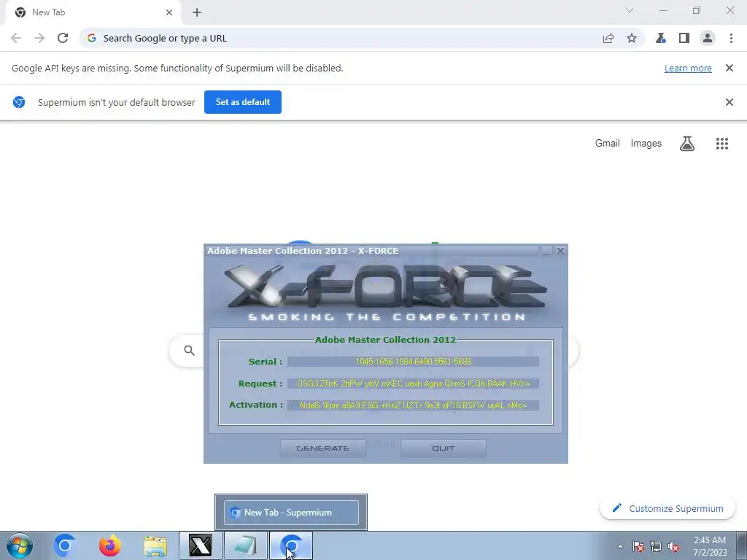747x560 pixels.
Task: Click the magnifier icon in Google search box
Action: (189, 351)
